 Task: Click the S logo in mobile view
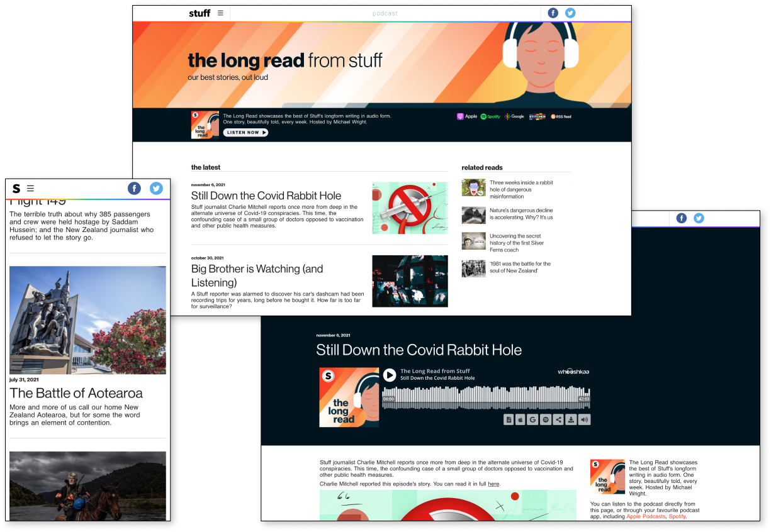[x=16, y=188]
